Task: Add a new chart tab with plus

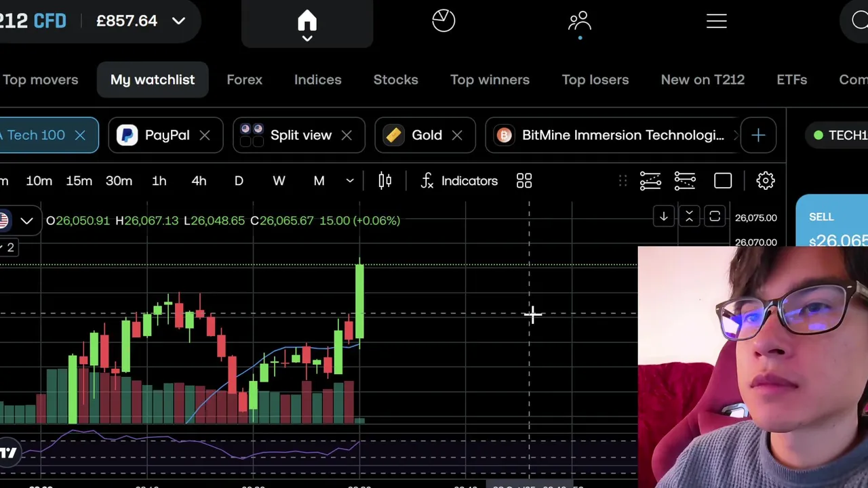Action: pos(758,135)
